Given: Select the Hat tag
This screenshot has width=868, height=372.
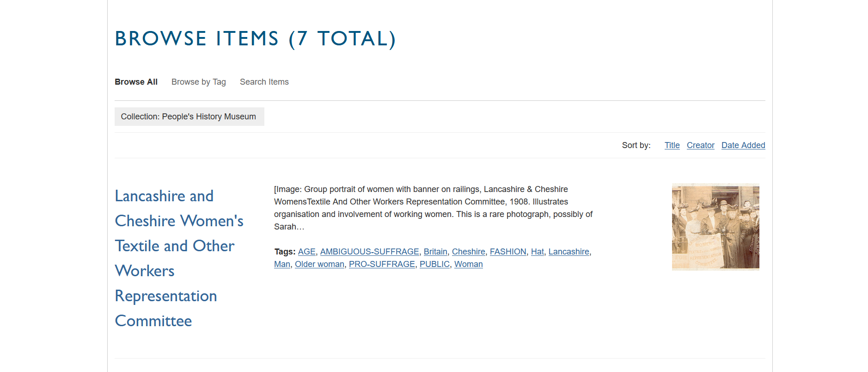Looking at the screenshot, I should [x=537, y=252].
